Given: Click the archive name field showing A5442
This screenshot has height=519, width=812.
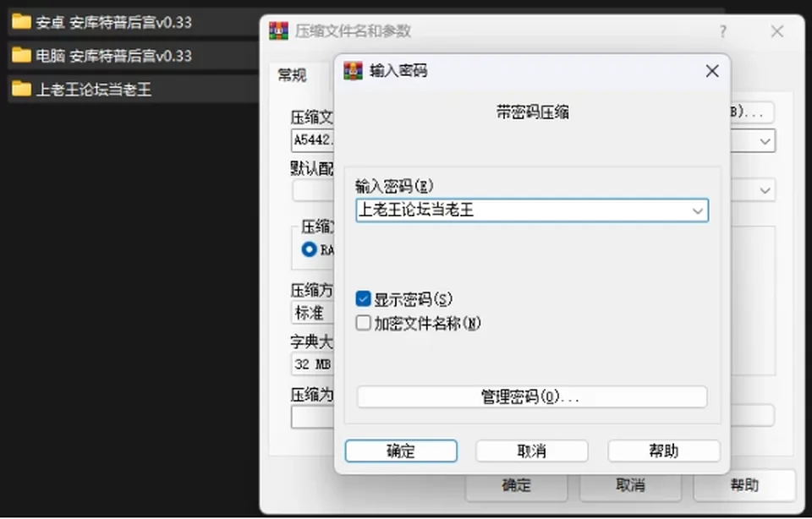Looking at the screenshot, I should pos(313,140).
